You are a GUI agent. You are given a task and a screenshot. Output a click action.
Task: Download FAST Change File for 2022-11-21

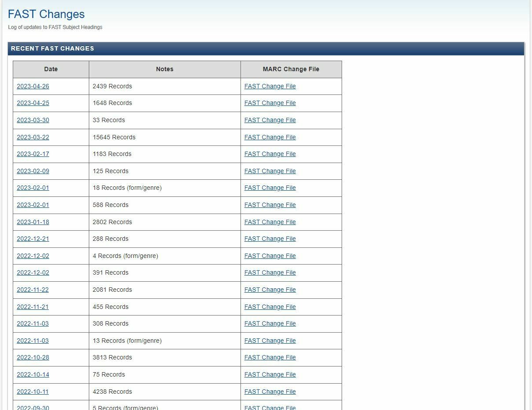point(270,307)
